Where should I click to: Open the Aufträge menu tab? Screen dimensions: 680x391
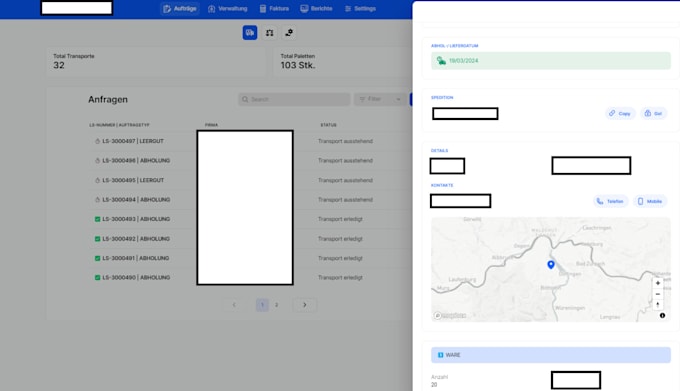(x=180, y=9)
